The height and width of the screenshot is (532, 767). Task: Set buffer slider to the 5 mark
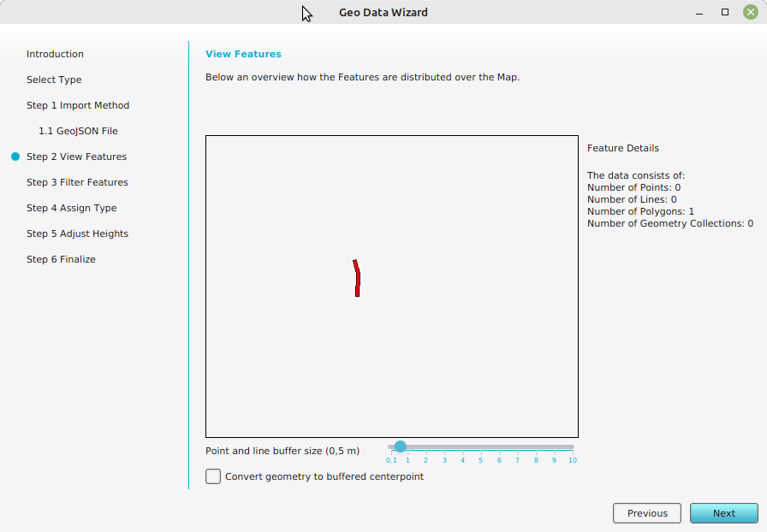click(481, 446)
